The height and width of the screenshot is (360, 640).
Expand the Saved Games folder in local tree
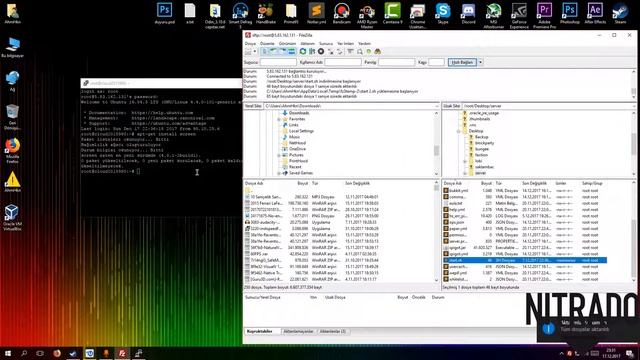(x=279, y=173)
